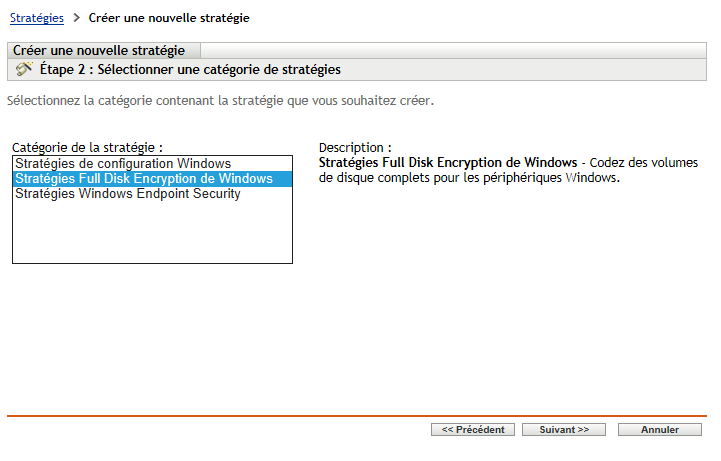Select 'Stratégies de configuration Windows' in the list
Screen dimensions: 721x461
click(123, 163)
